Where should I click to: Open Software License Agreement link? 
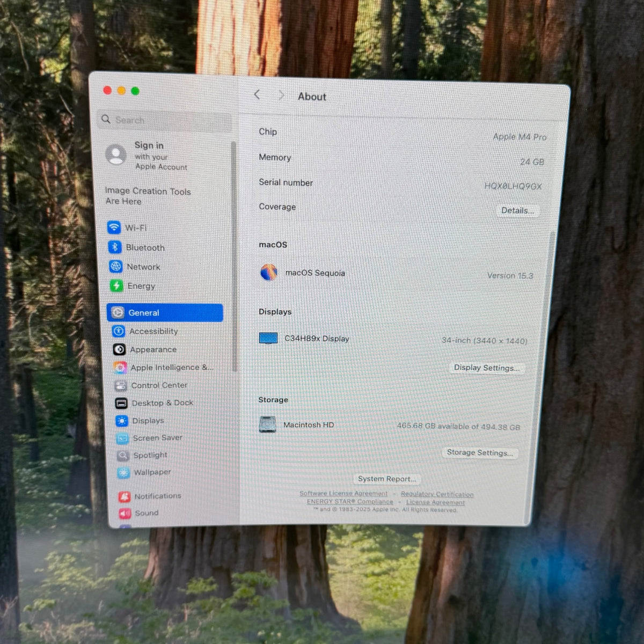pyautogui.click(x=343, y=493)
